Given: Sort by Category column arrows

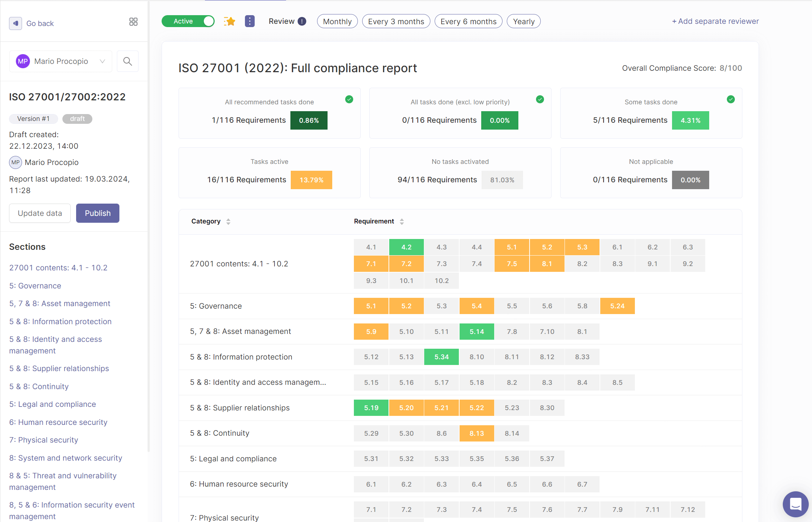Looking at the screenshot, I should 228,222.
